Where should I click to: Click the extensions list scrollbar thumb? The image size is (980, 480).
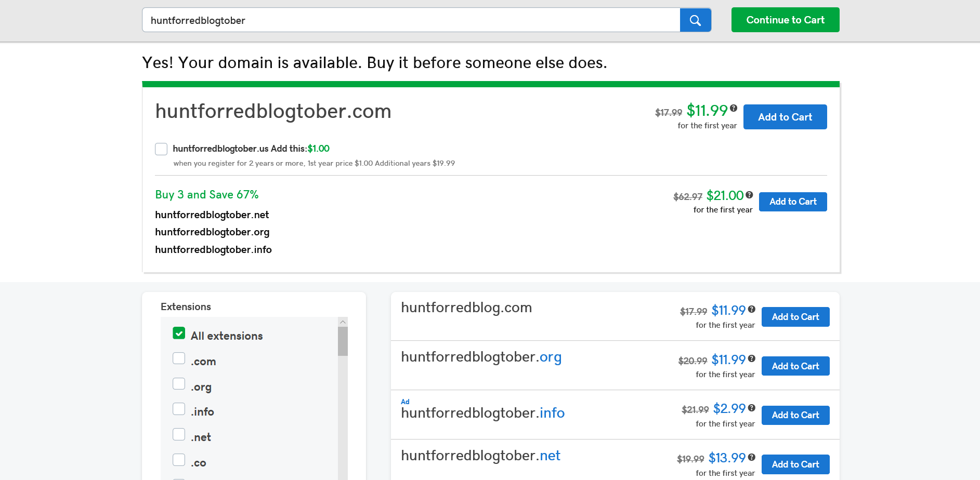pos(343,341)
